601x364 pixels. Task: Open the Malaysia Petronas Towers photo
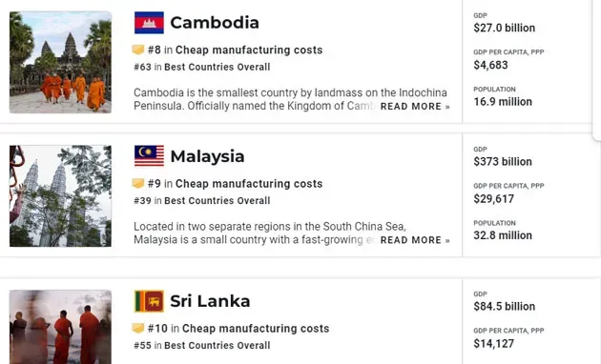pyautogui.click(x=60, y=196)
